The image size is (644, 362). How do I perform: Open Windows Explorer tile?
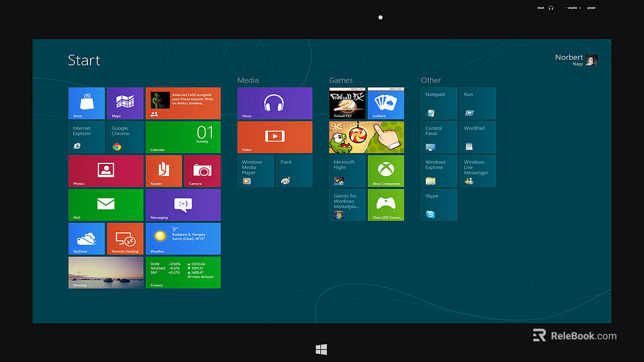coord(439,171)
